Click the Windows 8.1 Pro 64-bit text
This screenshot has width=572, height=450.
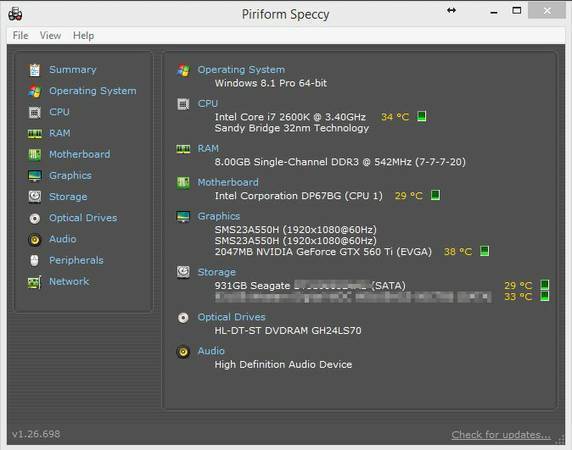[271, 84]
